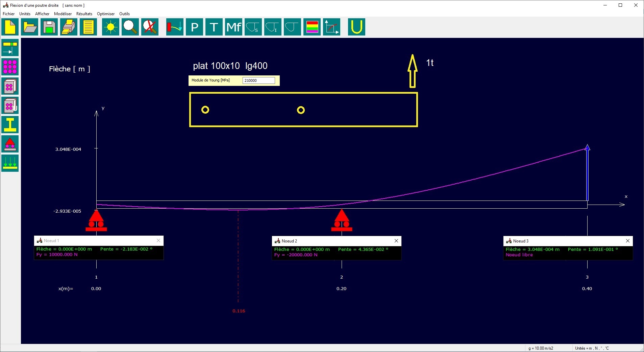Save the study with the floppy disk icon
This screenshot has width=644, height=352.
click(x=49, y=27)
